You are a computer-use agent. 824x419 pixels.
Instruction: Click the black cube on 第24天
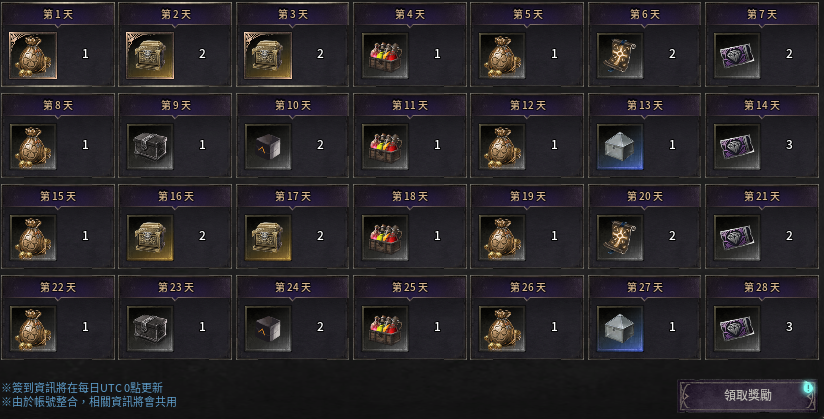click(268, 328)
